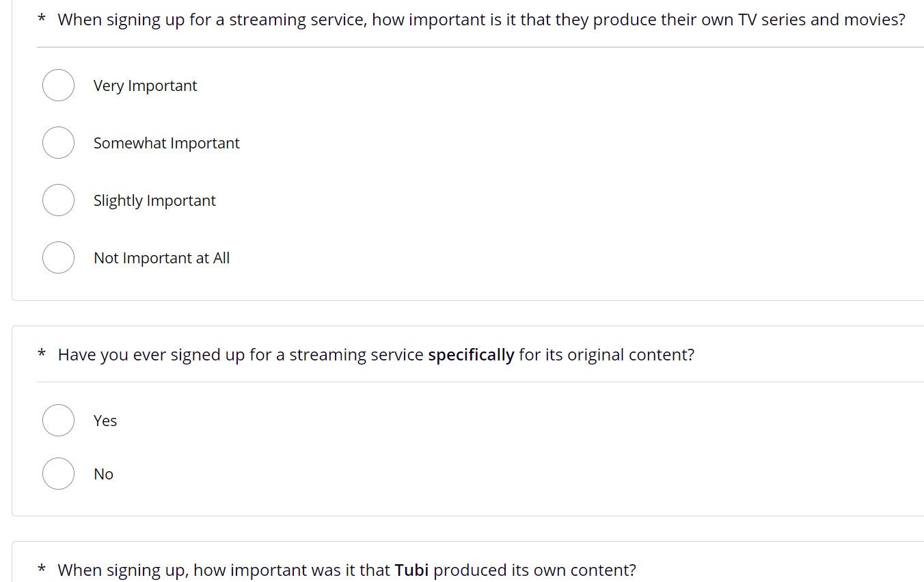Choose the No radio button
The image size is (924, 582).
click(58, 474)
